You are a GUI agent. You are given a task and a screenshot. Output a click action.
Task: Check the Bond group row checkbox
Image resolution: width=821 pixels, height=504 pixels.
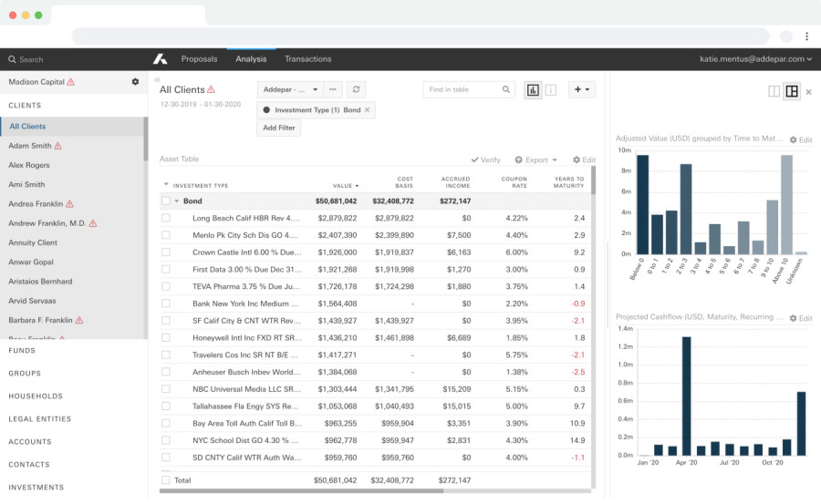point(165,201)
